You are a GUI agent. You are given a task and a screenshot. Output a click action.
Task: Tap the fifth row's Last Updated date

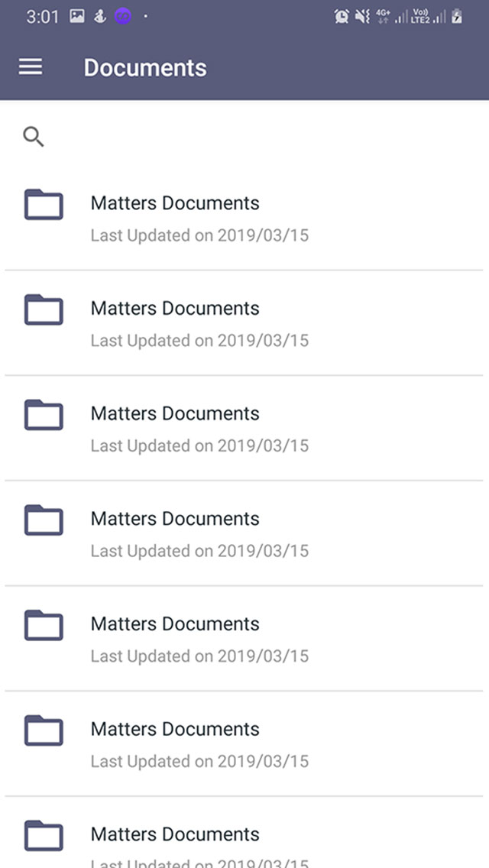point(199,656)
